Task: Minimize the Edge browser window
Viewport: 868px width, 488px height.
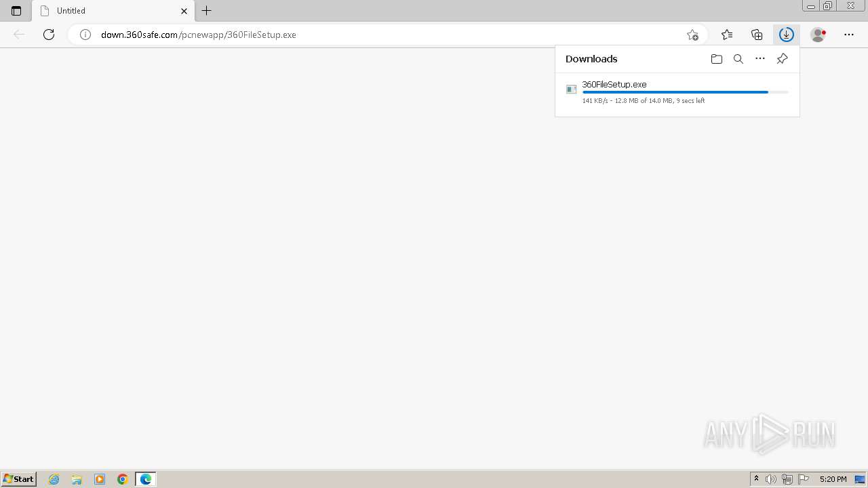Action: click(811, 6)
